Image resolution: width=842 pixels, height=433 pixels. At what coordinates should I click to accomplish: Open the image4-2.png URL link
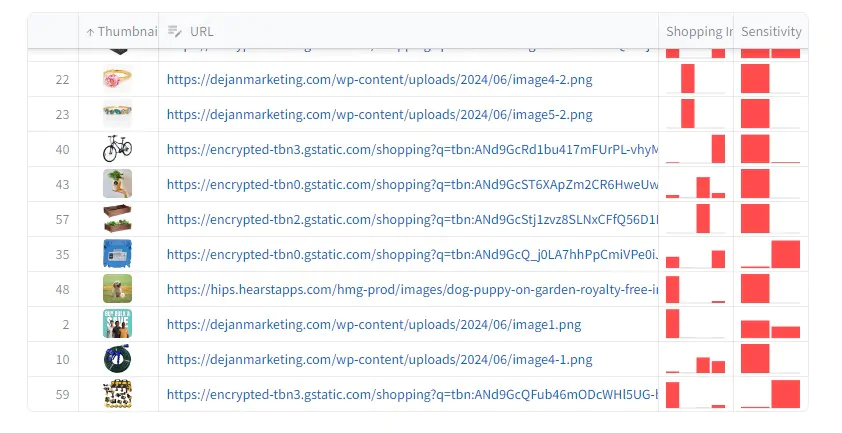point(380,80)
